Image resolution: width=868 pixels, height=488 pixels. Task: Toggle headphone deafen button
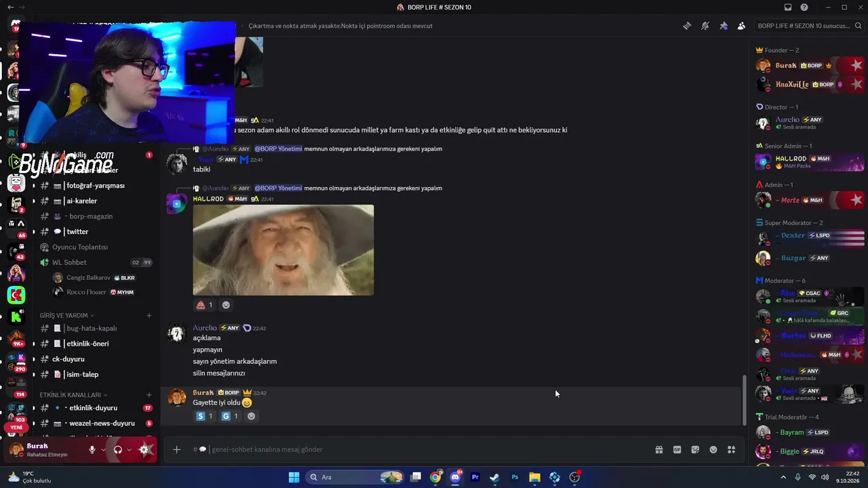(117, 449)
